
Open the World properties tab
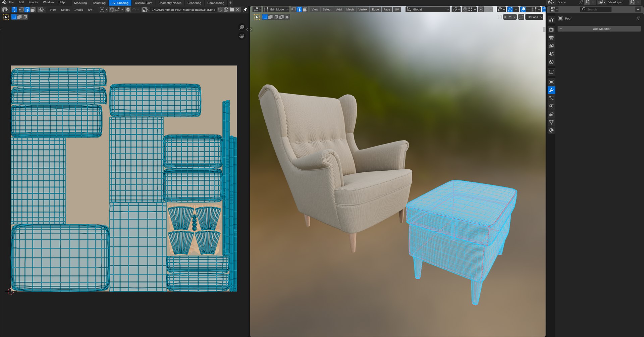[x=551, y=62]
